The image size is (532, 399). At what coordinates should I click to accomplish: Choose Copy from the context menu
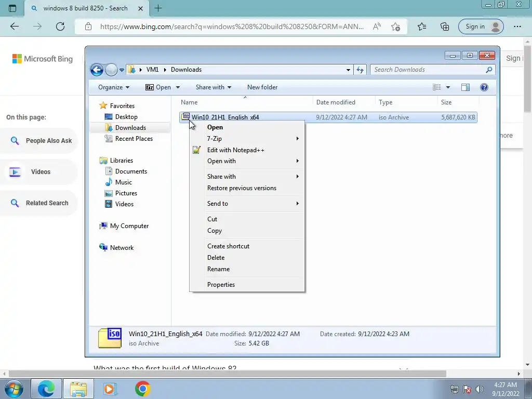pos(247,231)
